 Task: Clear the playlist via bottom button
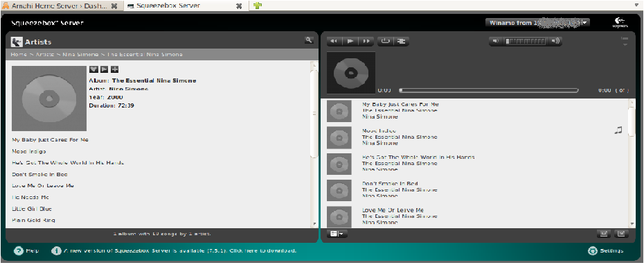point(621,234)
